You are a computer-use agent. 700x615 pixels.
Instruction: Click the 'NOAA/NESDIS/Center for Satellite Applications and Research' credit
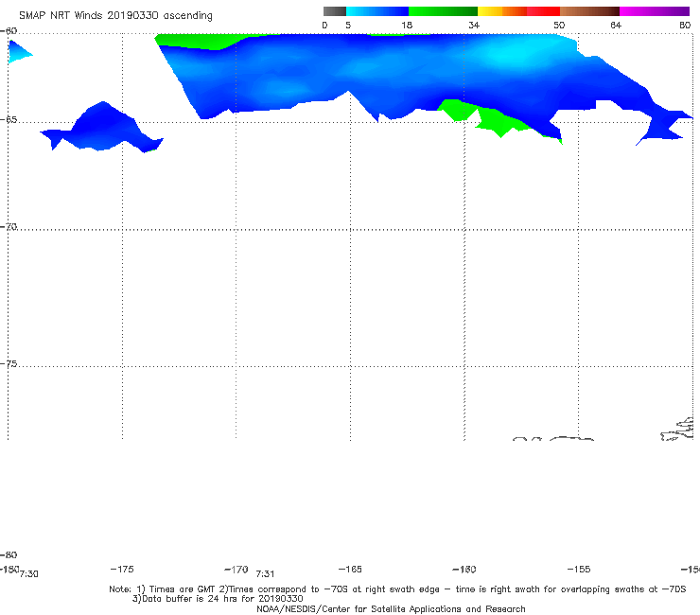coord(391,609)
